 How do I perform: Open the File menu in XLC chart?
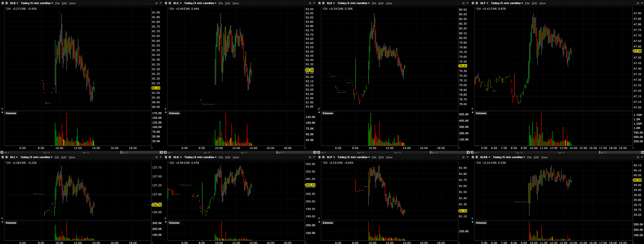click(220, 3)
